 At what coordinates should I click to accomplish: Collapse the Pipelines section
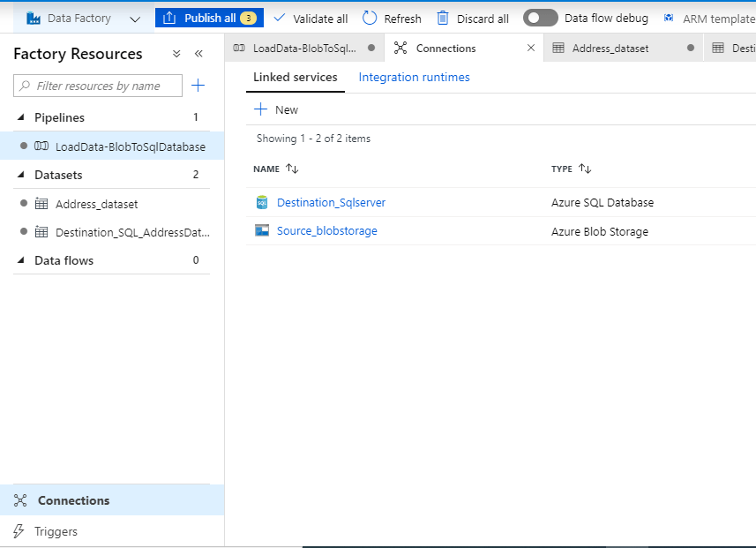point(21,117)
